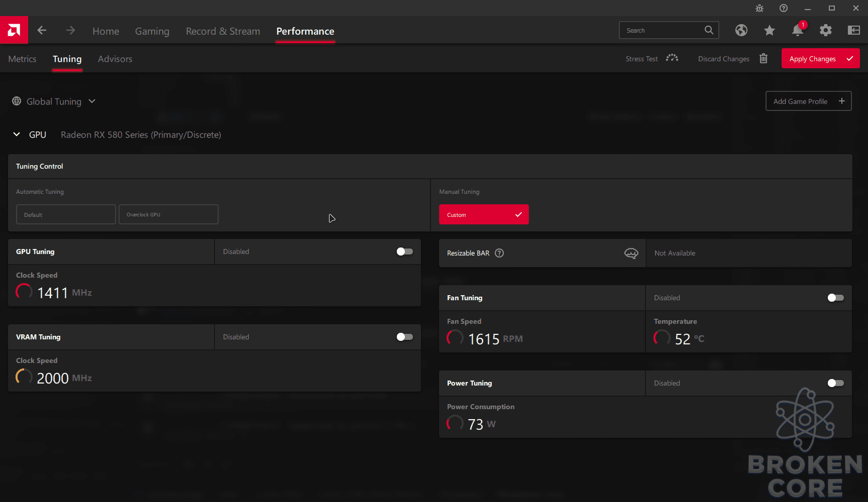
Task: Open the Record & Stream tab
Action: click(223, 31)
